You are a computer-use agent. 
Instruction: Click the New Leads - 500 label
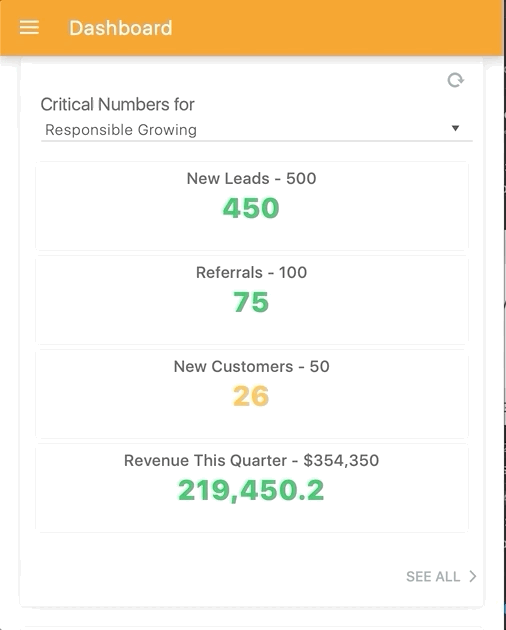click(252, 178)
